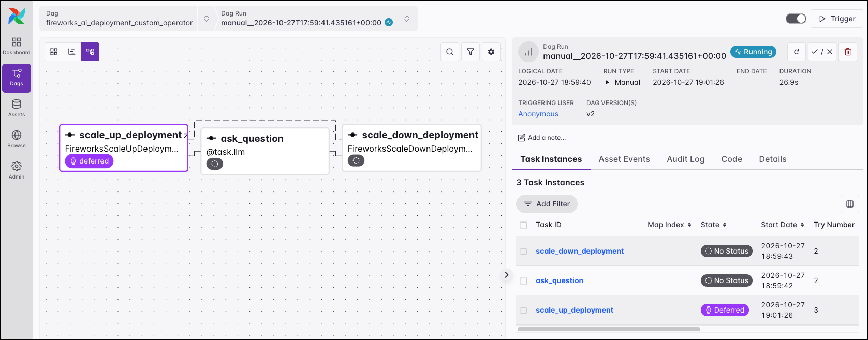Click the Task ID column header

point(549,225)
